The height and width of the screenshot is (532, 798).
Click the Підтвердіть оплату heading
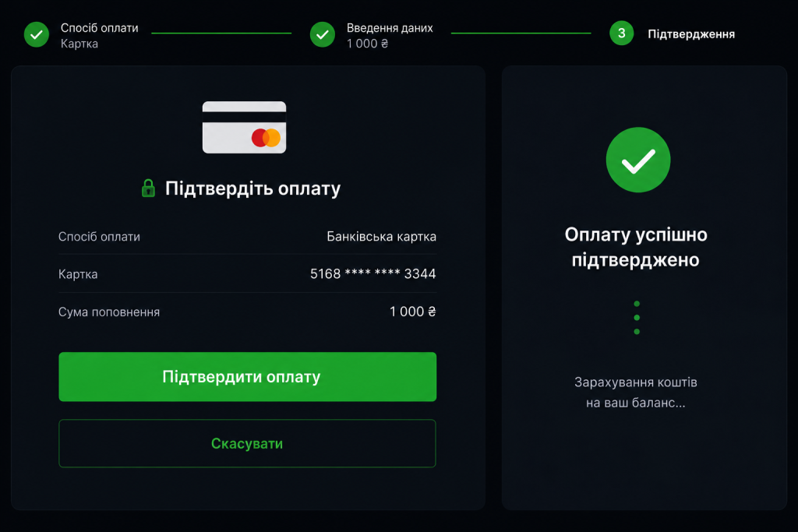(253, 188)
